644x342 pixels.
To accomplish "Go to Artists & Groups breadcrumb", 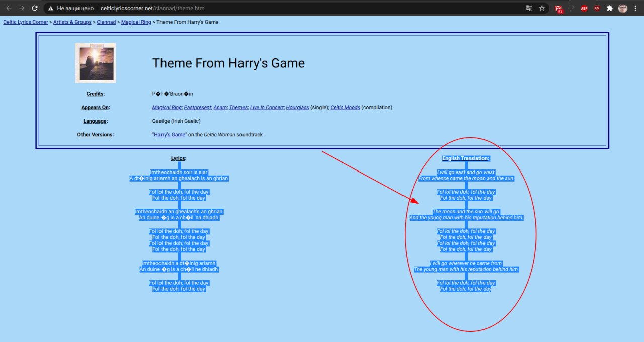I will point(73,22).
